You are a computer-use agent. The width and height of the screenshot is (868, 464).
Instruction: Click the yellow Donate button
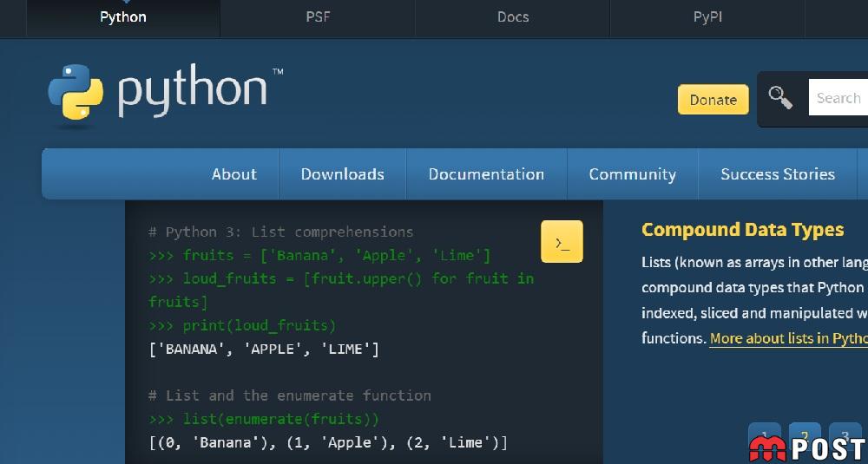pos(713,100)
